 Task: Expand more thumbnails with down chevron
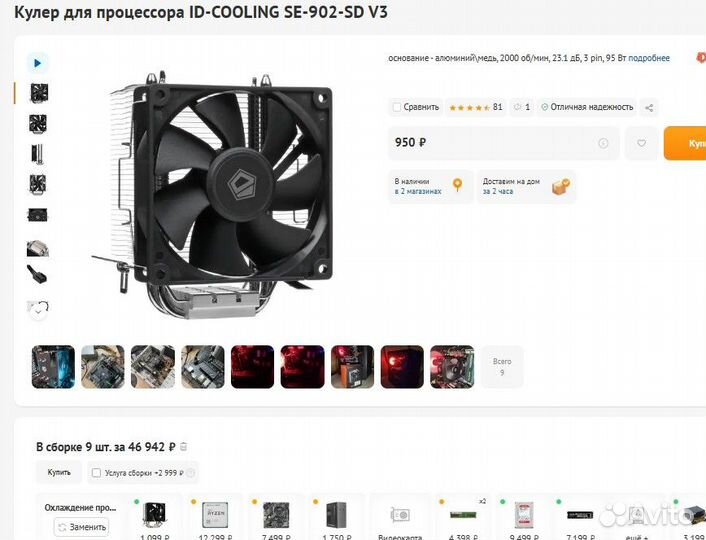38,312
